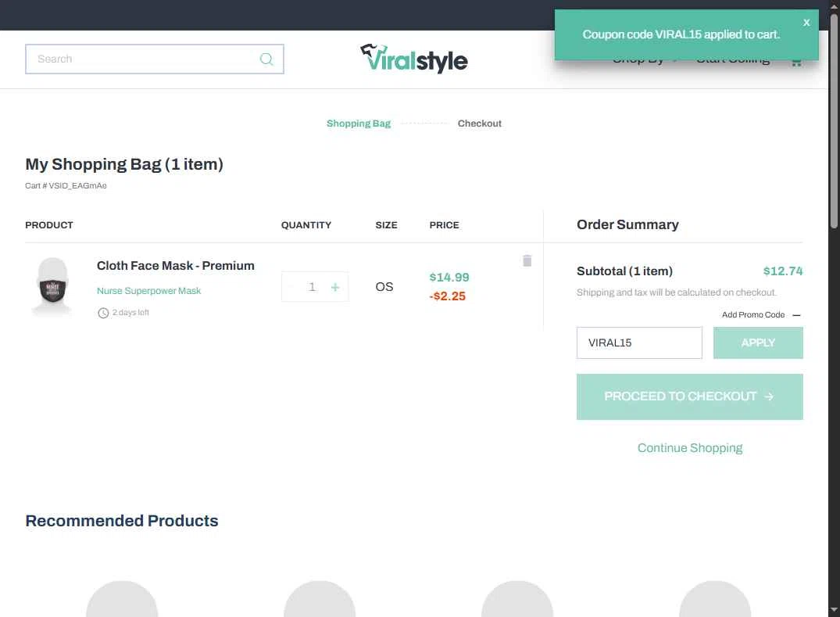Click the clock icon beside 2 days left
840x617 pixels.
(x=103, y=313)
